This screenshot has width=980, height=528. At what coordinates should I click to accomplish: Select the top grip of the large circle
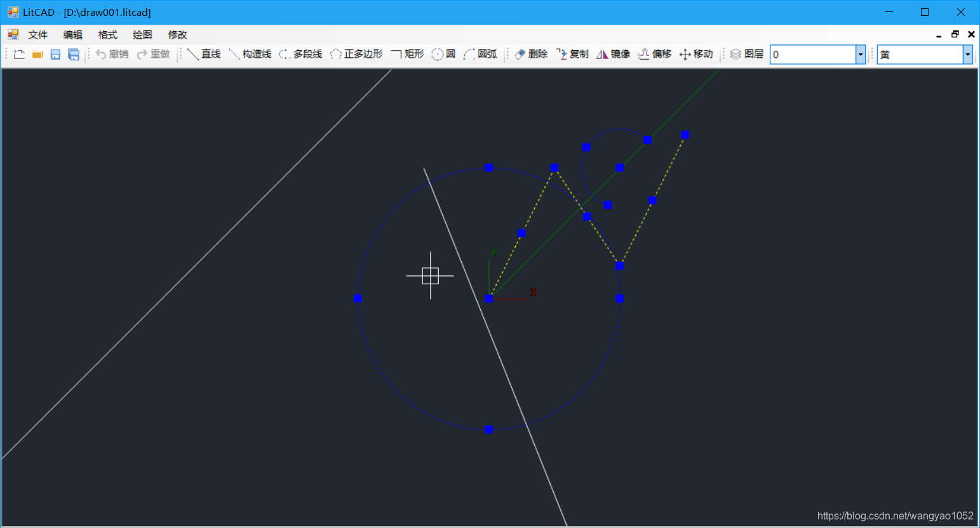(x=488, y=168)
